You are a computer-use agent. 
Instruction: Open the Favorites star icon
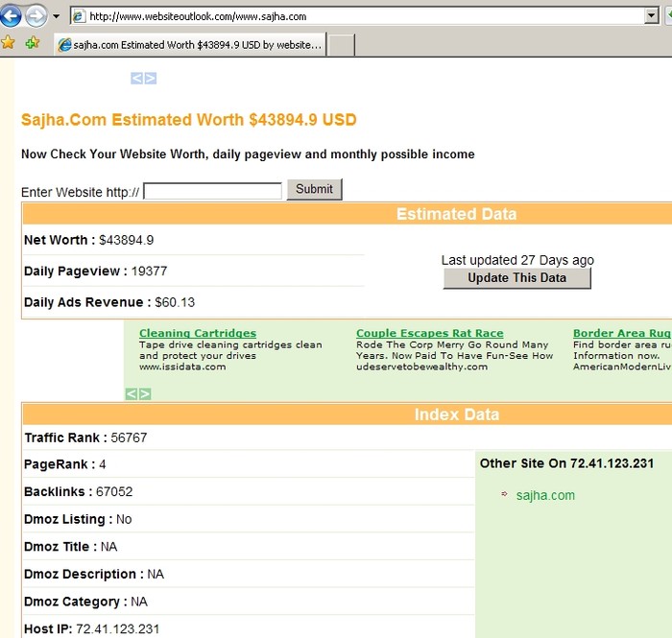point(9,43)
